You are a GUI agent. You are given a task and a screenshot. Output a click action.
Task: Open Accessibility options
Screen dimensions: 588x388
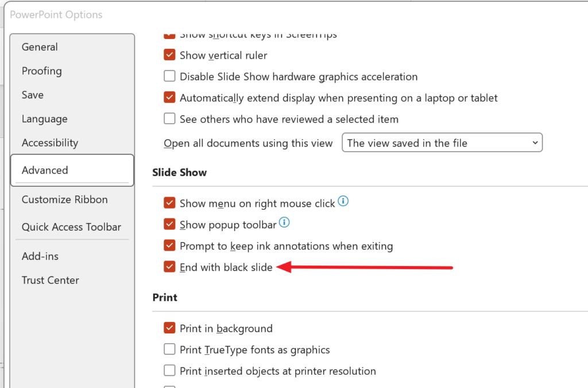[x=49, y=143]
